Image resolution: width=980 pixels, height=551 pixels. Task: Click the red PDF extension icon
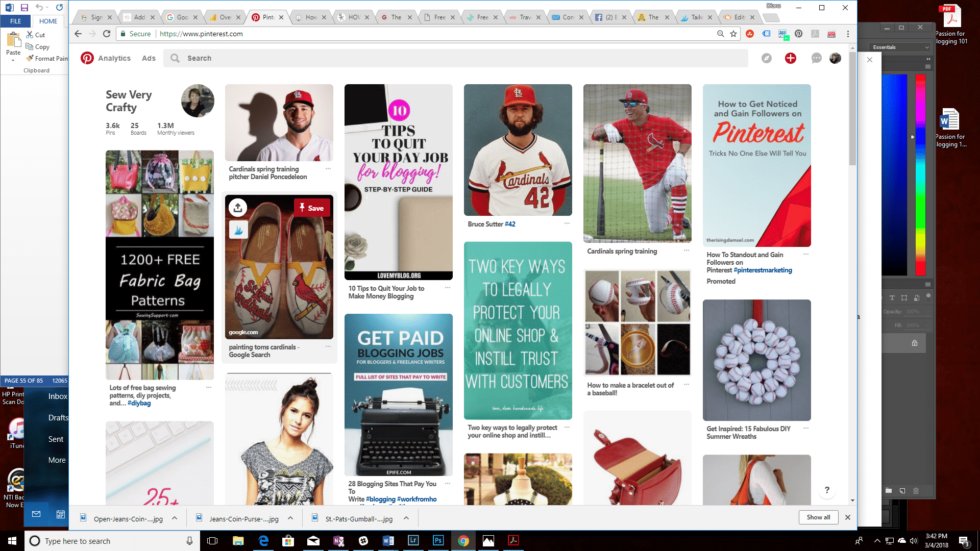coord(831,34)
